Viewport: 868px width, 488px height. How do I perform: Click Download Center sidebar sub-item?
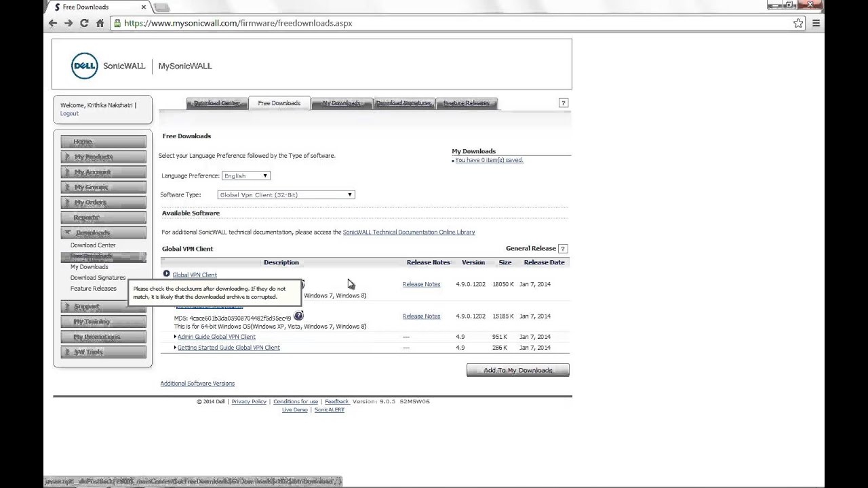[x=93, y=245]
